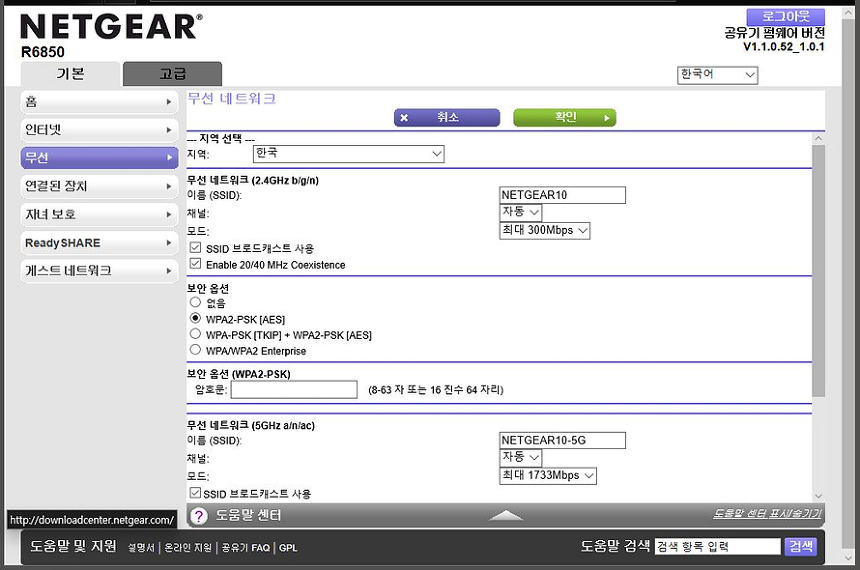Screen dimensions: 860x570
Task: Toggle 2.4GHz SSID 브로드캐스트 사용 checkbox
Action: (x=195, y=248)
